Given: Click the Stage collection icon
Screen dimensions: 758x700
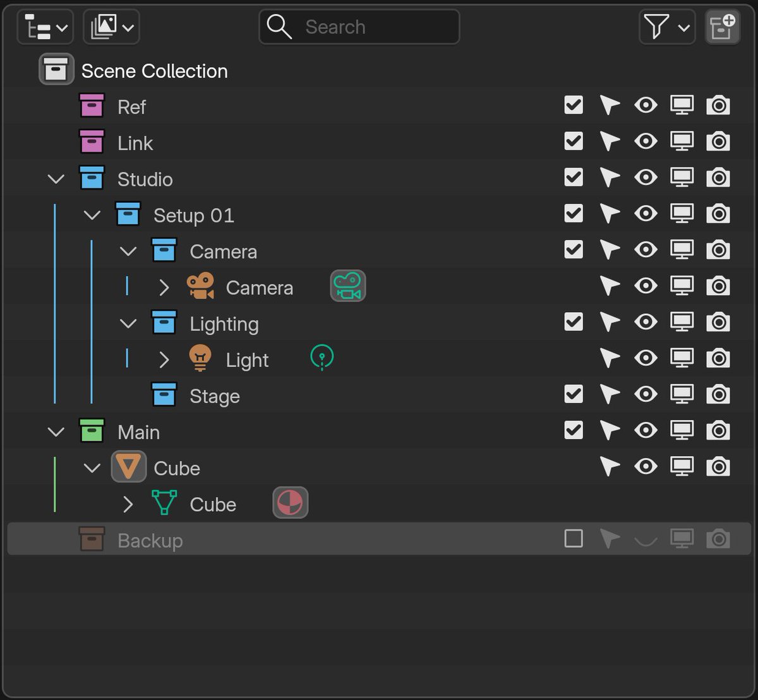Looking at the screenshot, I should pos(164,394).
